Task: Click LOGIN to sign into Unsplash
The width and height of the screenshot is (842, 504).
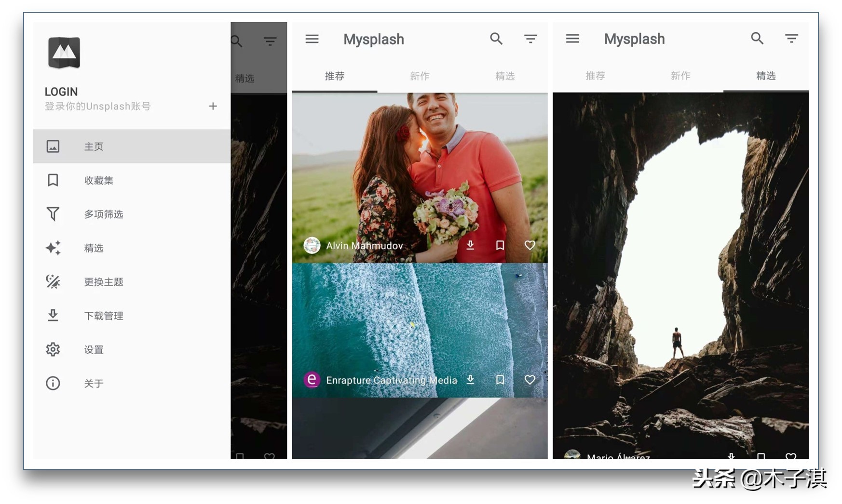Action: 61,92
